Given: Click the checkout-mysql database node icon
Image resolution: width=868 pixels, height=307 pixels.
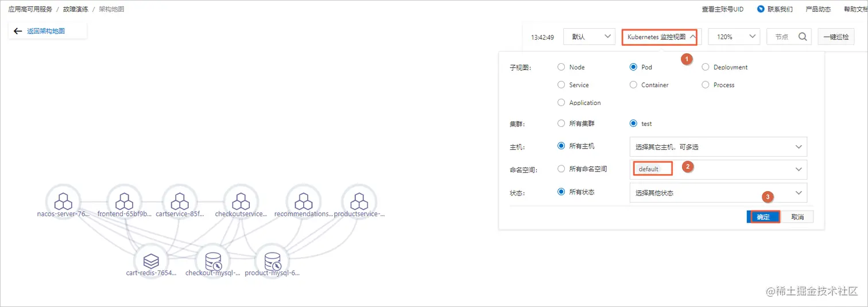Looking at the screenshot, I should pyautogui.click(x=212, y=261).
